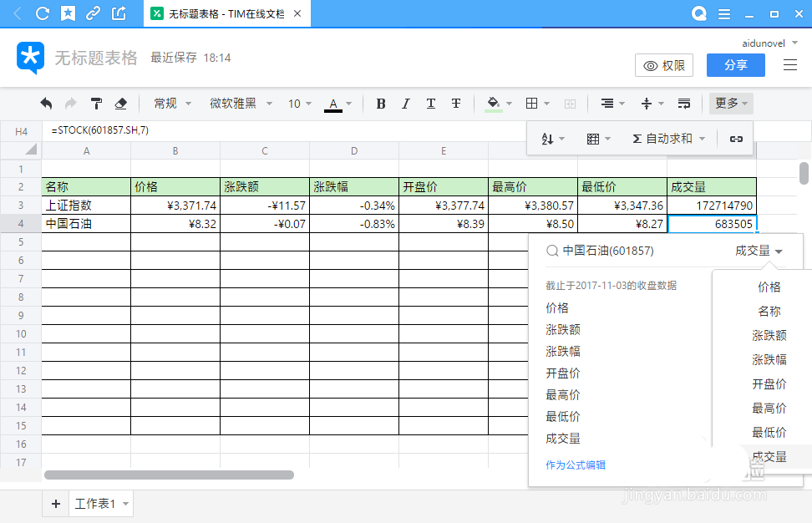Click the clear format eraser icon
Image resolution: width=812 pixels, height=523 pixels.
click(120, 104)
